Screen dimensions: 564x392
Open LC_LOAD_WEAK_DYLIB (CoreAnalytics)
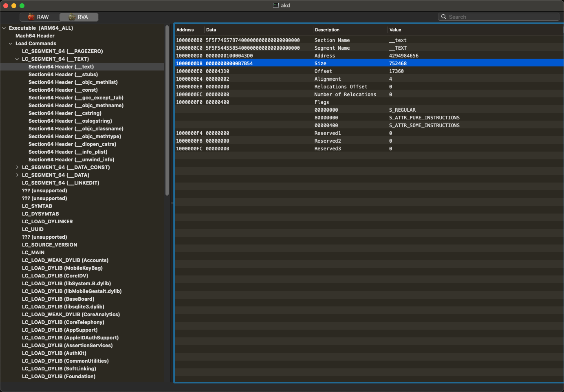(71, 315)
